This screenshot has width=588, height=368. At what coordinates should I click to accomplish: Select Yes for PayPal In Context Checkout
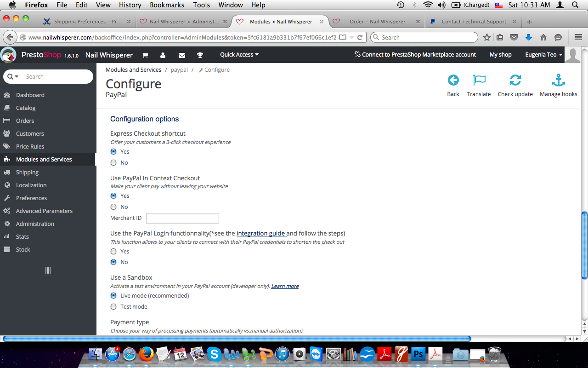pos(113,195)
